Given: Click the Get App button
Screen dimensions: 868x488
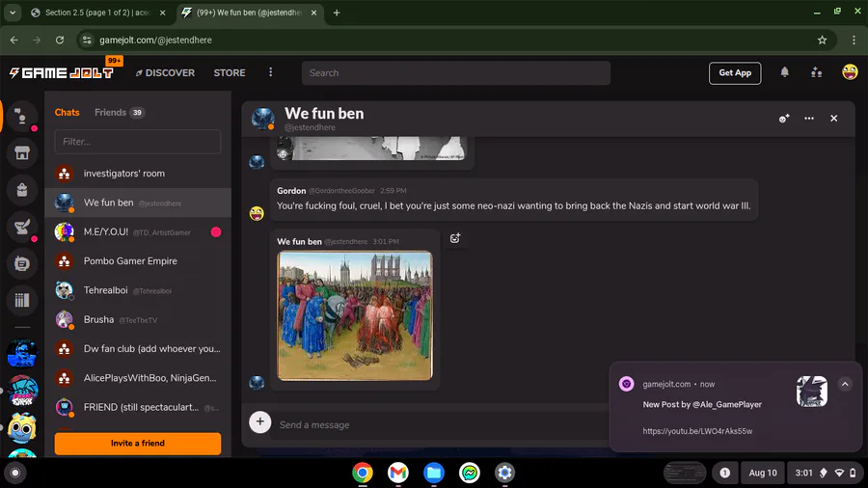Looking at the screenshot, I should click(735, 73).
